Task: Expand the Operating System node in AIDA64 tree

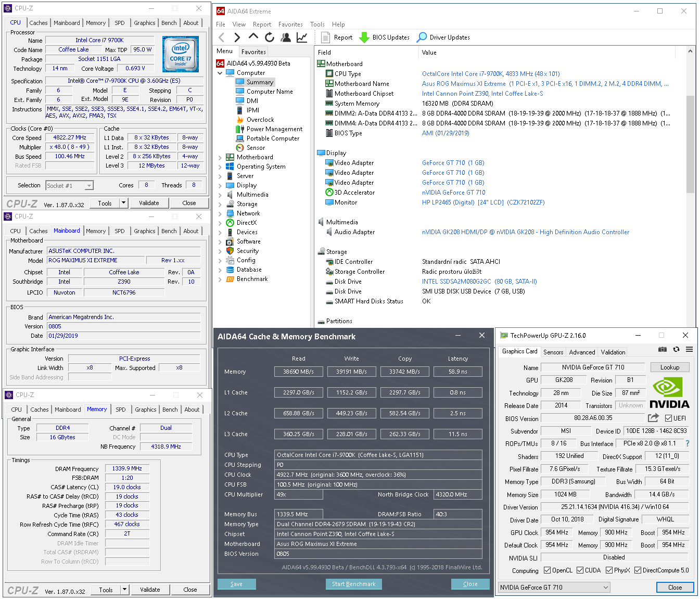Action: click(x=220, y=167)
